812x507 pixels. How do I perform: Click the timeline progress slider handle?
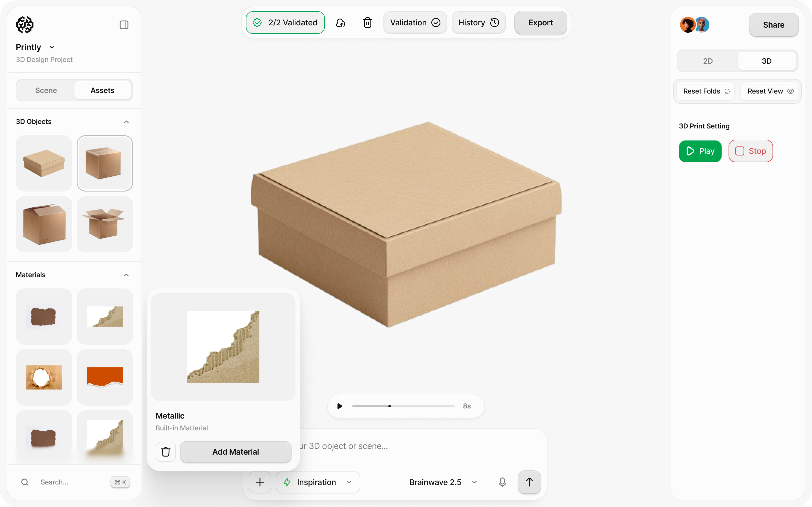click(x=390, y=406)
